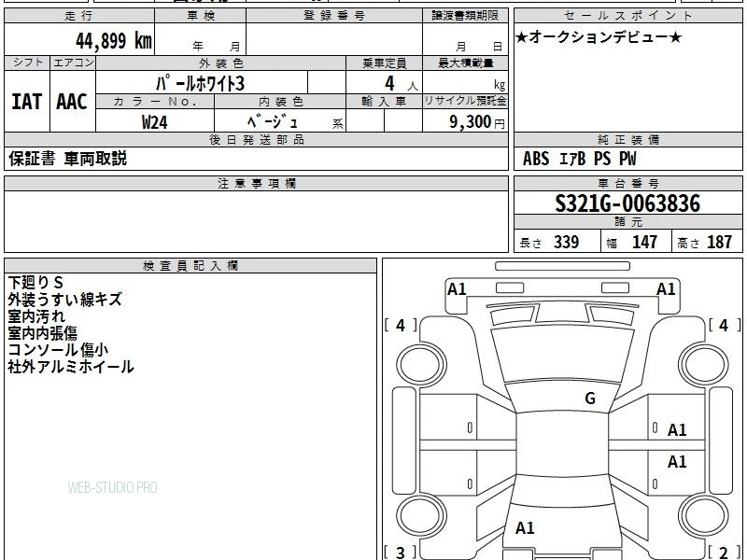This screenshot has height=560, width=747.
Task: Click the 保証書 車両取説 entry
Action: tap(67, 159)
